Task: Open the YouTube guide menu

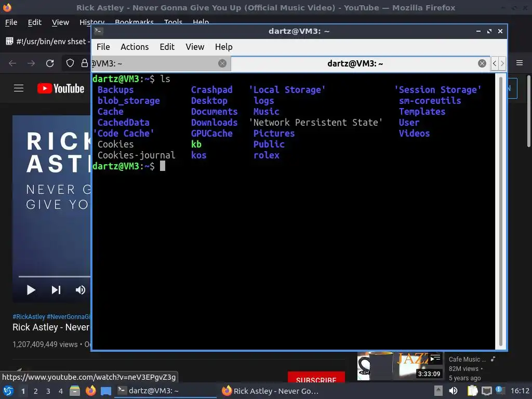Action: pyautogui.click(x=19, y=88)
